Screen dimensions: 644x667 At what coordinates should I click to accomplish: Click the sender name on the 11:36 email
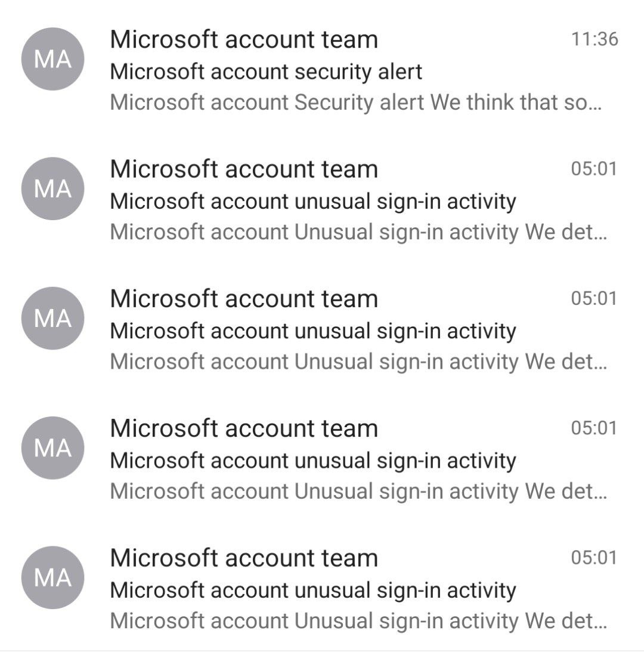click(x=244, y=39)
